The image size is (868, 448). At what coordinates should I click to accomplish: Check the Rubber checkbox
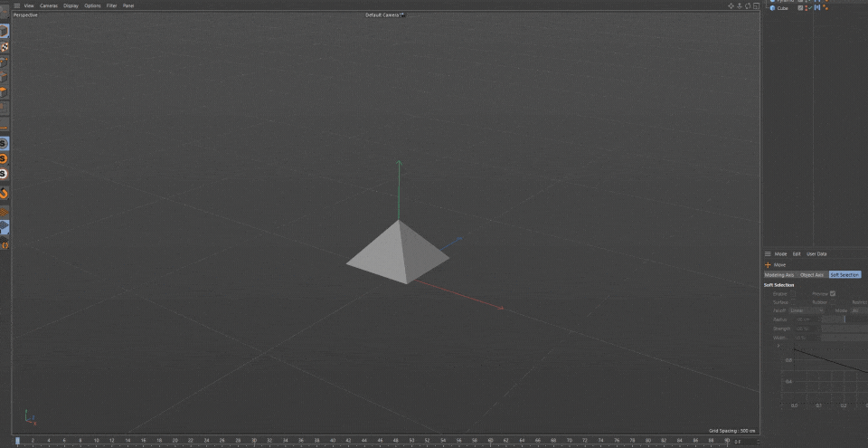[x=833, y=302]
